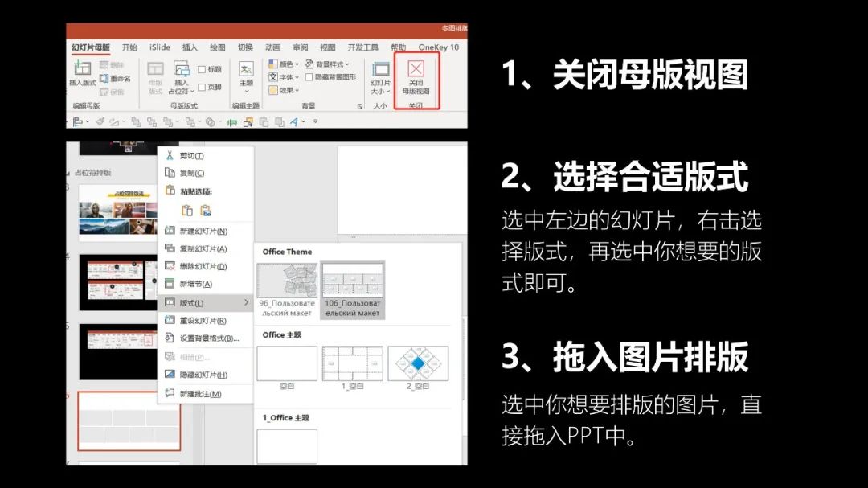The image size is (868, 488).
Task: Toggle the 页脚 (Footer) checkbox
Action: (202, 87)
